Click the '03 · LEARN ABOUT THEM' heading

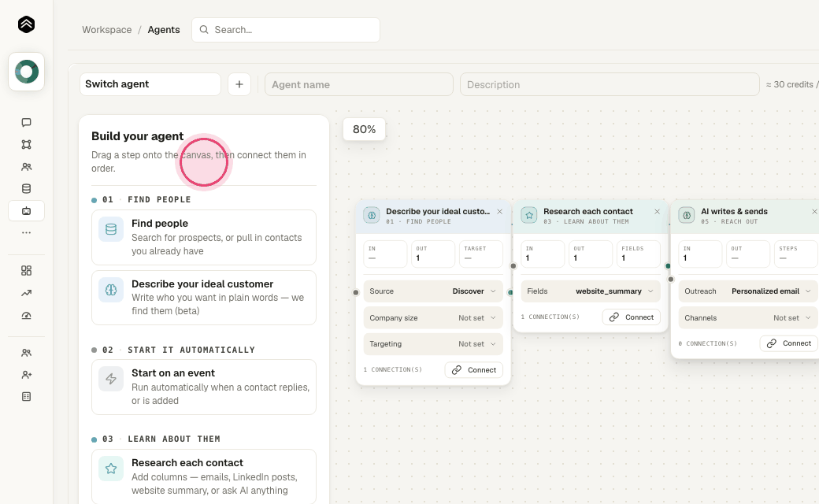tap(161, 439)
